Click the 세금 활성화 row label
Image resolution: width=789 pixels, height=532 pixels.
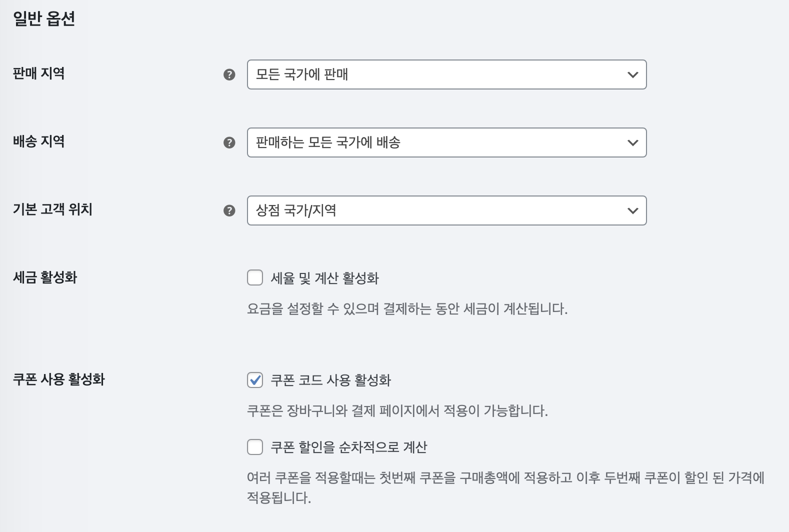[45, 277]
